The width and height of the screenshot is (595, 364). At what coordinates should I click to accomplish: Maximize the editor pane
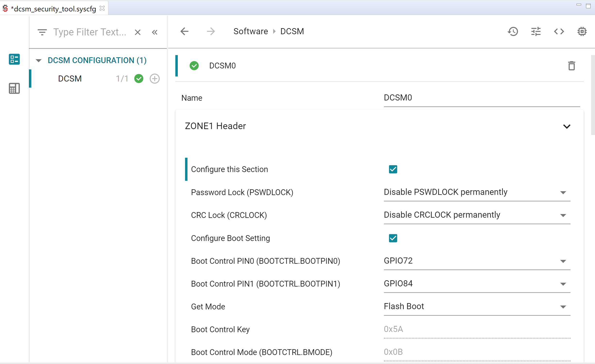pos(588,6)
